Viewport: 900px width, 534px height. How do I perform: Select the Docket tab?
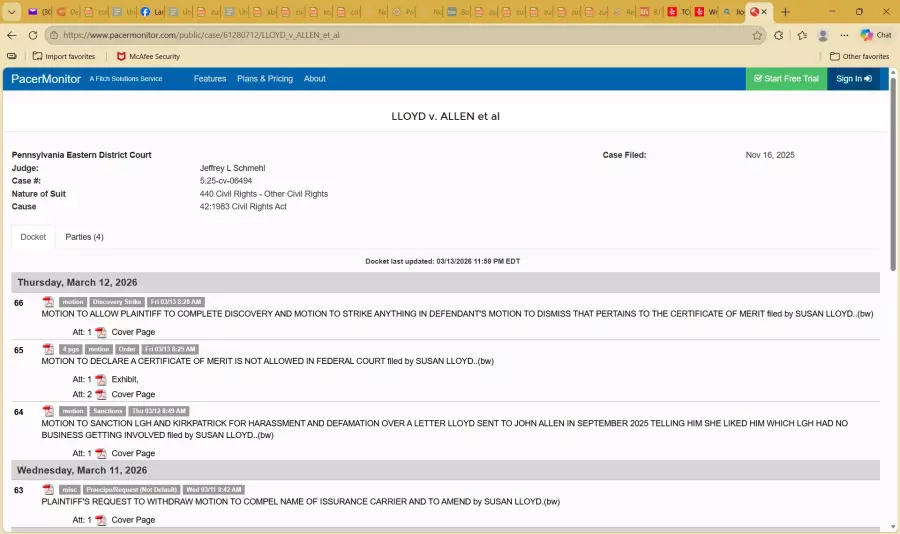pos(33,237)
